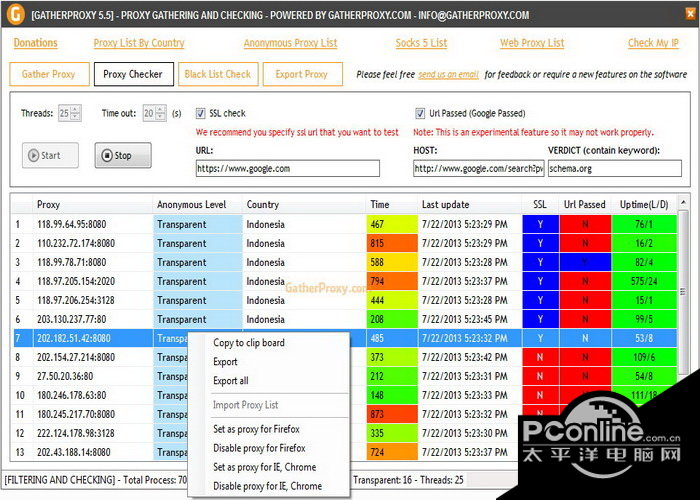Viewport: 700px width, 500px height.
Task: Click the green time cell showing 208
Action: point(392,319)
